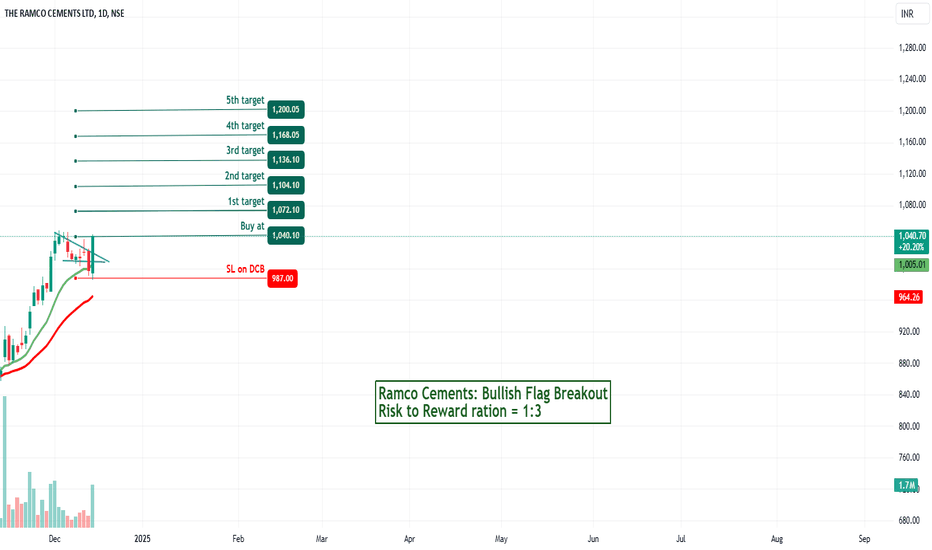
Task: Click the Dec label on time axis
Action: click(x=54, y=539)
